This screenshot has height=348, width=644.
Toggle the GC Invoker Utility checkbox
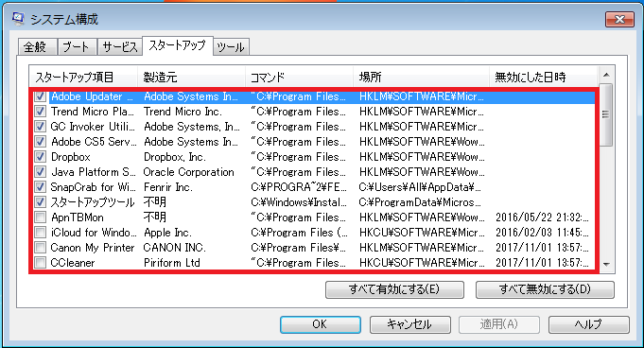tap(40, 127)
